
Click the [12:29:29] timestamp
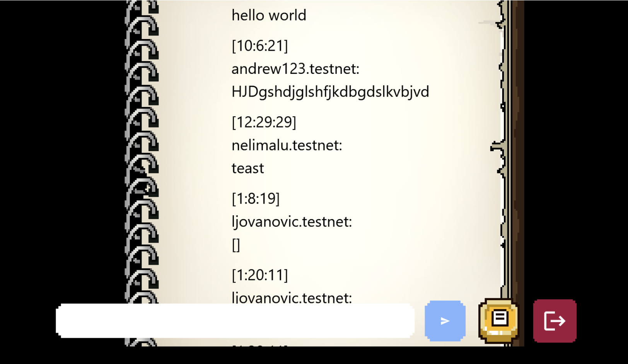[264, 122]
